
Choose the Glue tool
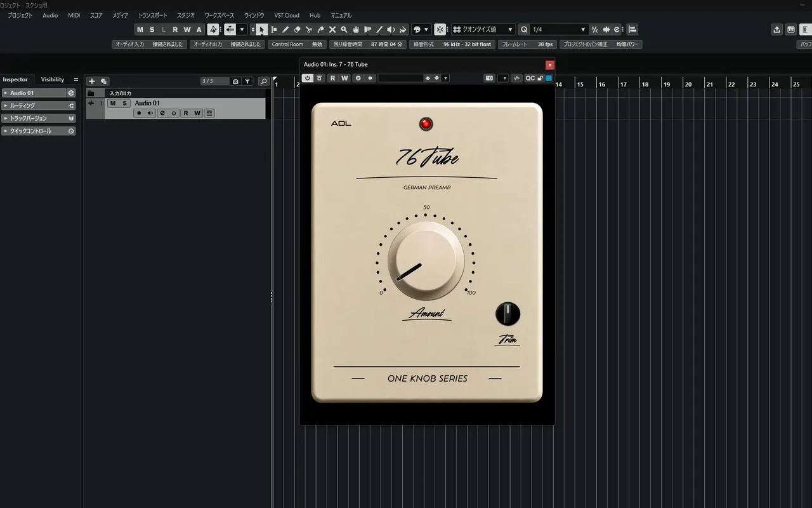320,29
